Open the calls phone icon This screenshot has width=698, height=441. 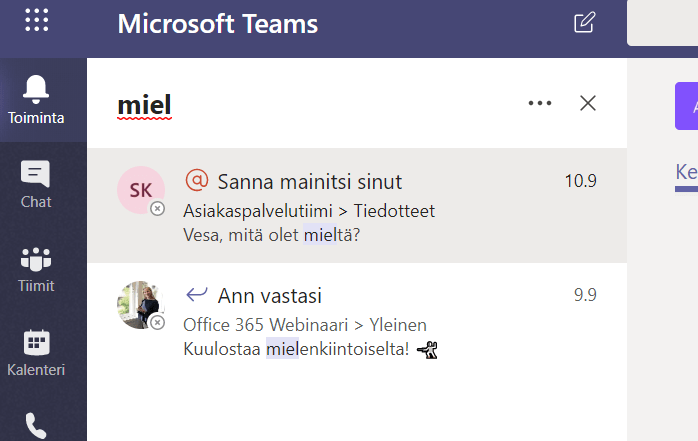click(x=36, y=427)
